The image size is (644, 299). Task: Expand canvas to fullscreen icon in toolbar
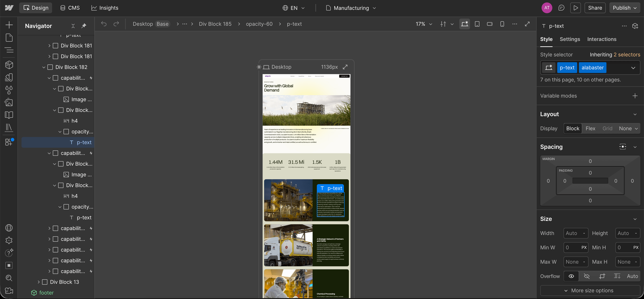tap(527, 24)
